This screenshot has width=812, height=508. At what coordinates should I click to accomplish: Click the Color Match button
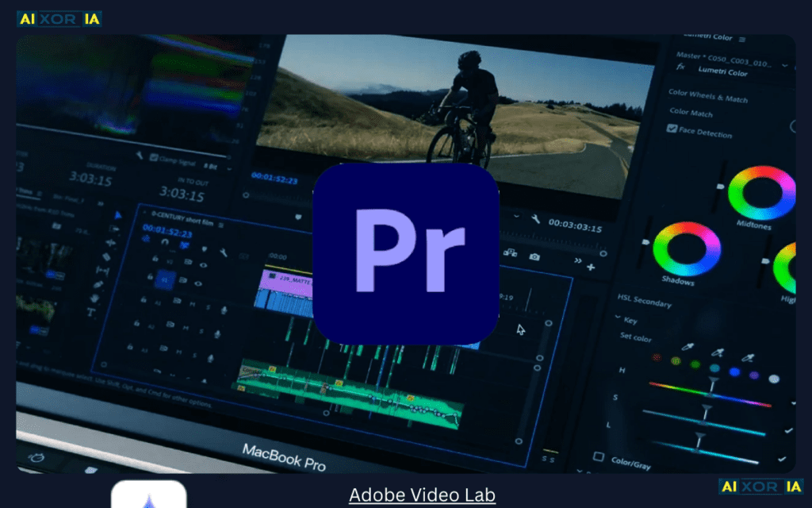pos(691,111)
